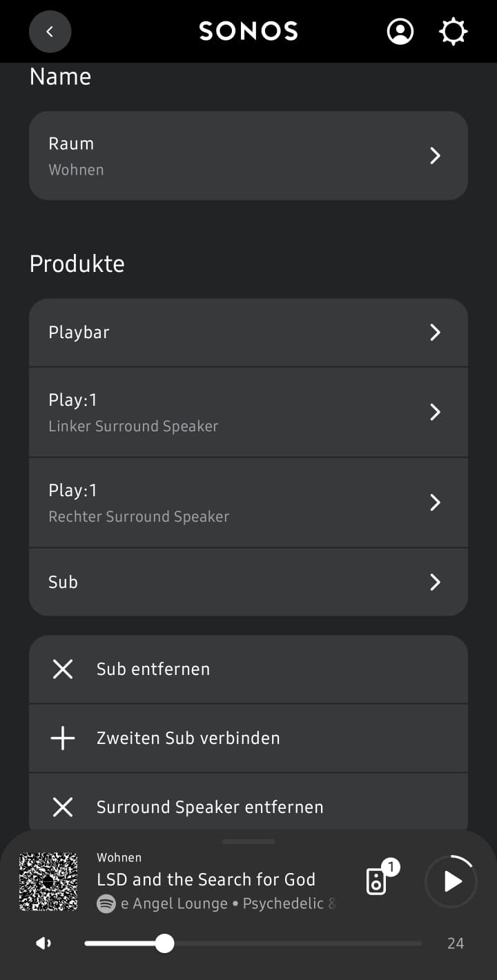Tap the back arrow button

[x=50, y=32]
